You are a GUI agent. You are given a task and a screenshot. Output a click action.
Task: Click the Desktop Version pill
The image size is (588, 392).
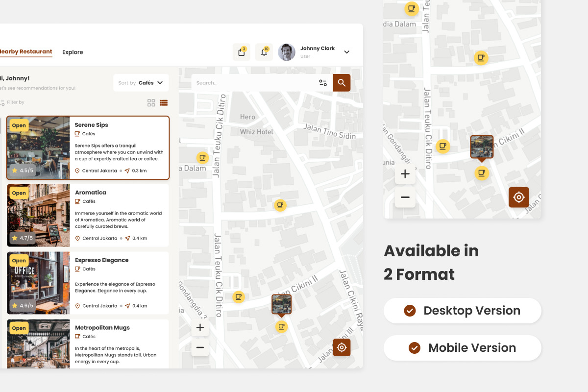pos(463,311)
